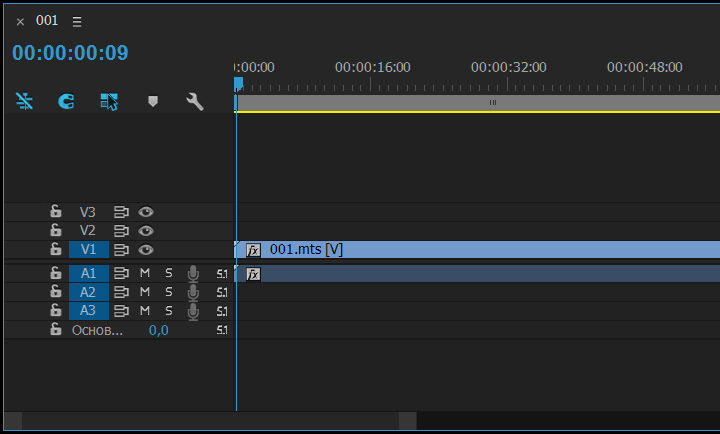Target track V3
The width and height of the screenshot is (720, 434).
(88, 212)
